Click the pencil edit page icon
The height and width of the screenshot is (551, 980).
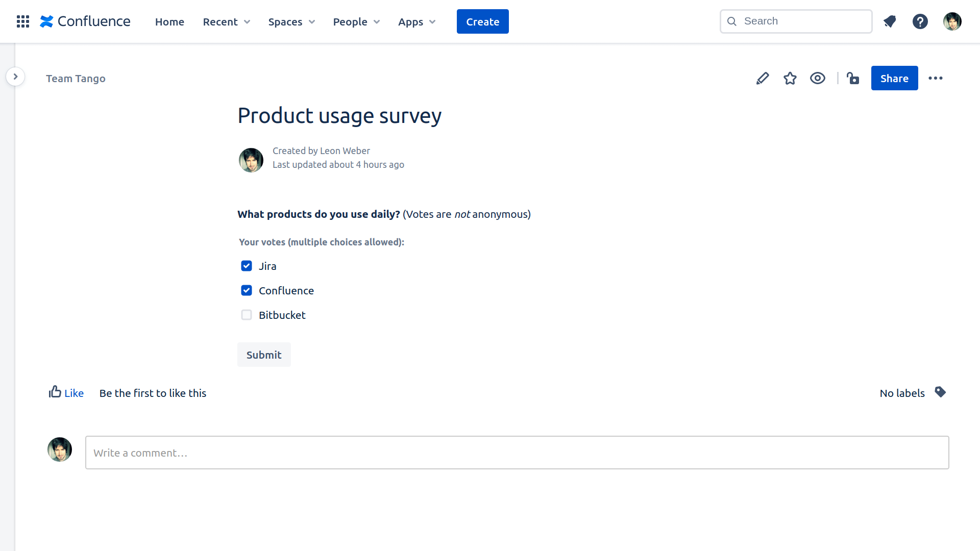click(763, 78)
